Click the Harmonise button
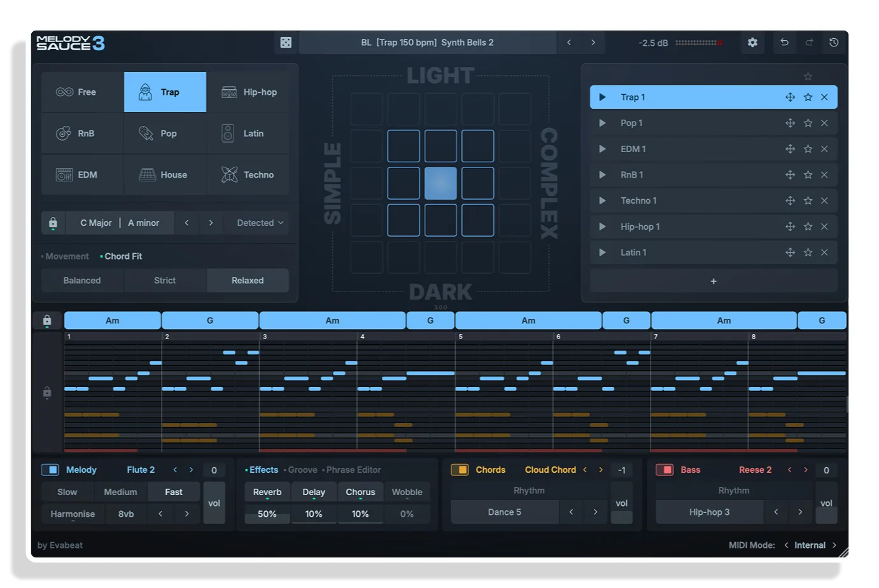Image resolution: width=879 pixels, height=588 pixels. [73, 514]
